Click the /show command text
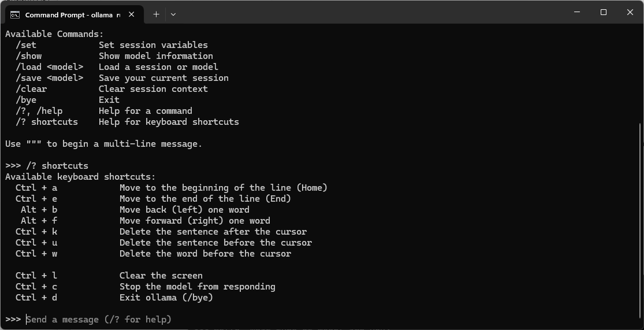 [28, 56]
